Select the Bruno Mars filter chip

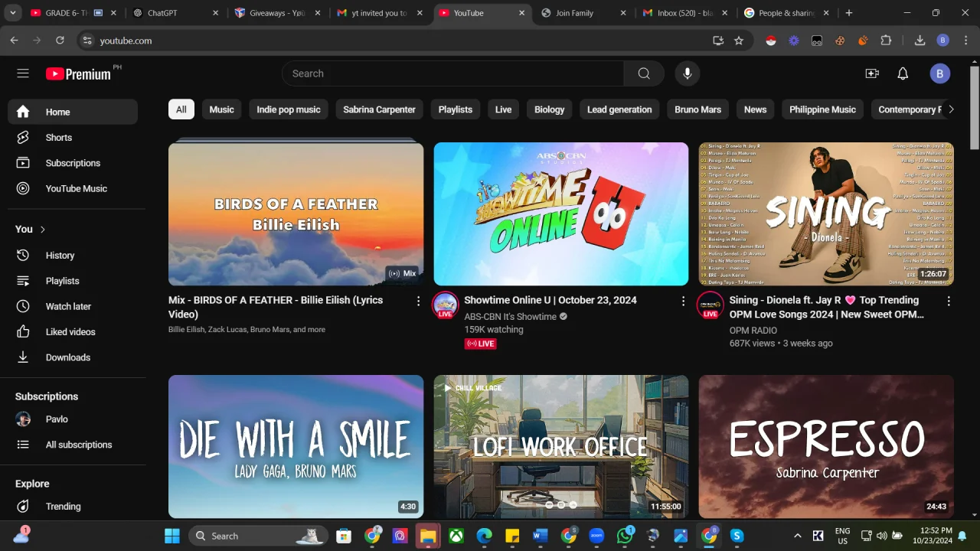tap(698, 109)
